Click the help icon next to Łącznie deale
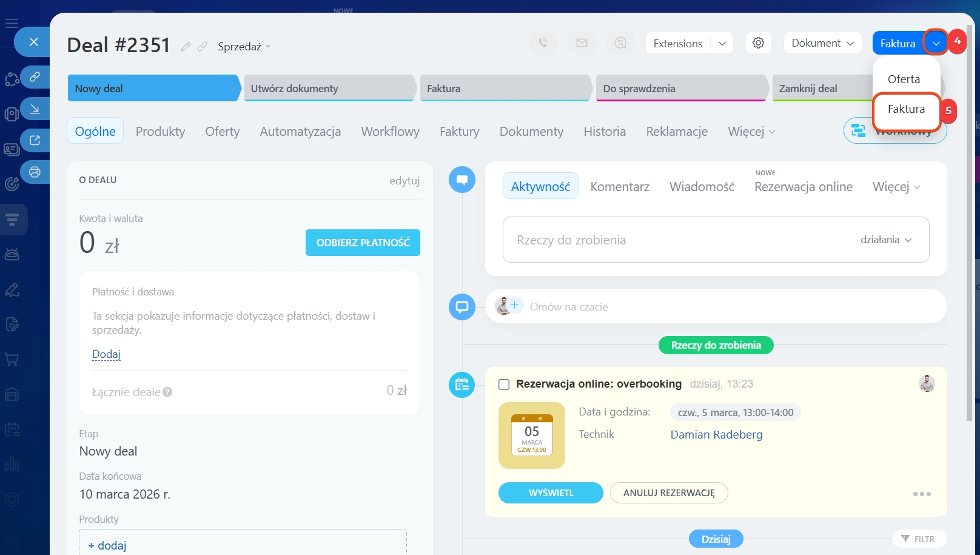980x555 pixels. (168, 392)
